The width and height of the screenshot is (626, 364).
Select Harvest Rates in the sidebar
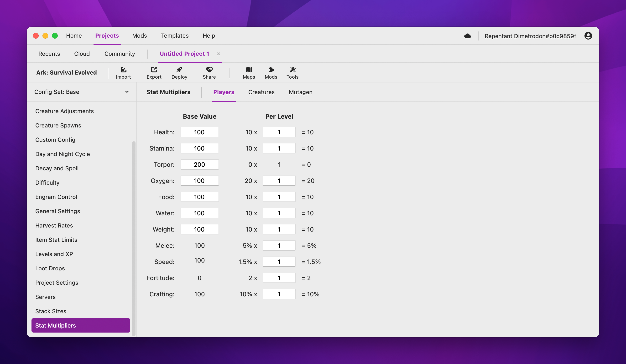pyautogui.click(x=54, y=225)
